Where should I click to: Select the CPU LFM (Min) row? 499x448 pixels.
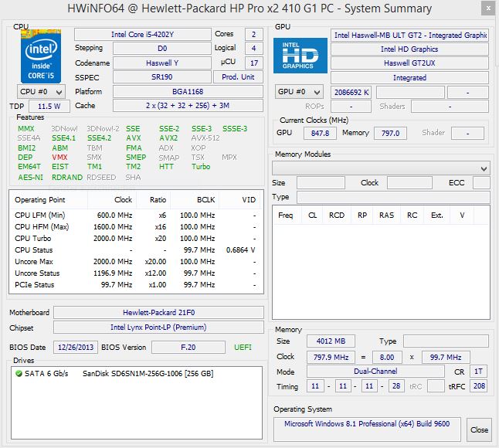click(x=135, y=216)
